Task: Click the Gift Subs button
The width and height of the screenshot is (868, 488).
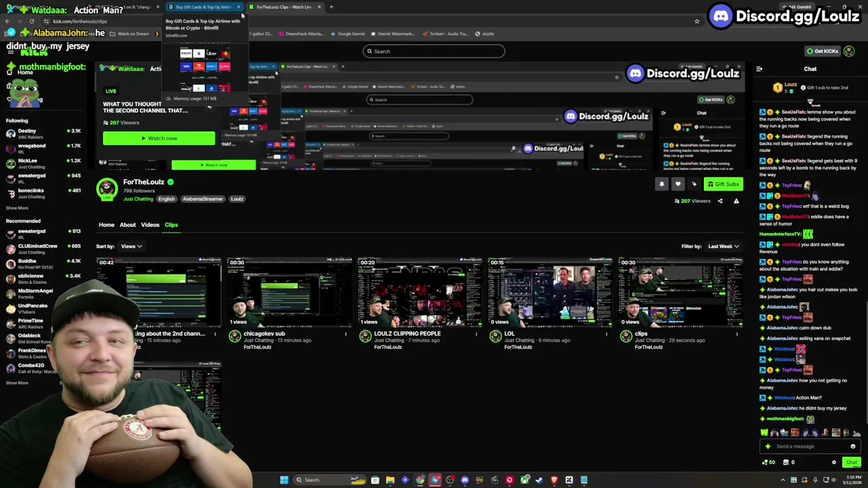Action: point(723,184)
